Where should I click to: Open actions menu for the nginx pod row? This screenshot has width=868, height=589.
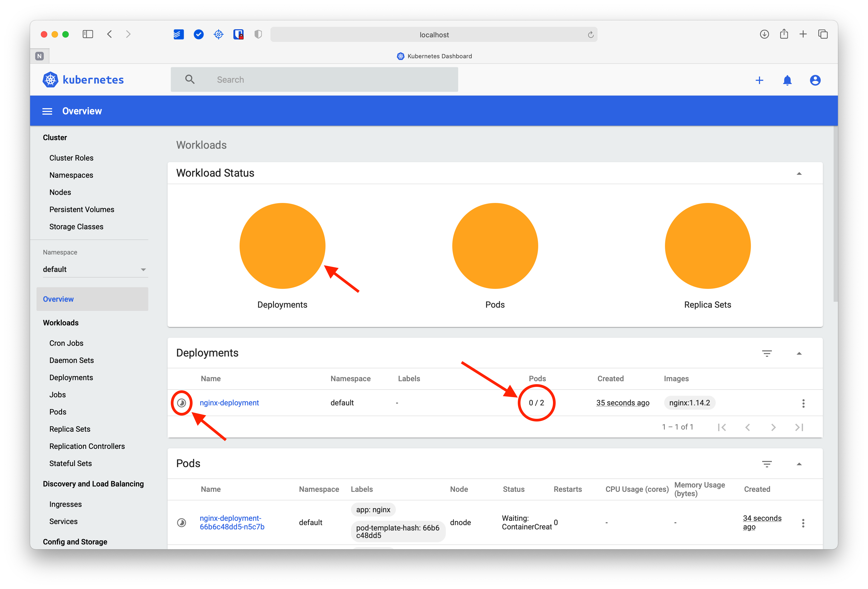tap(803, 523)
